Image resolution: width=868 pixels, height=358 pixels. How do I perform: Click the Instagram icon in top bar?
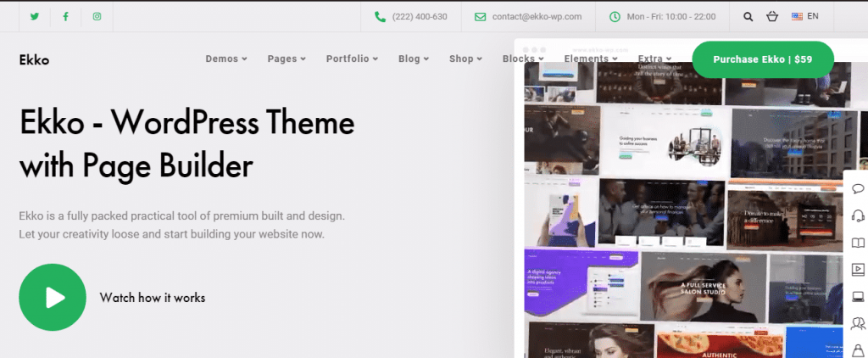click(x=97, y=16)
